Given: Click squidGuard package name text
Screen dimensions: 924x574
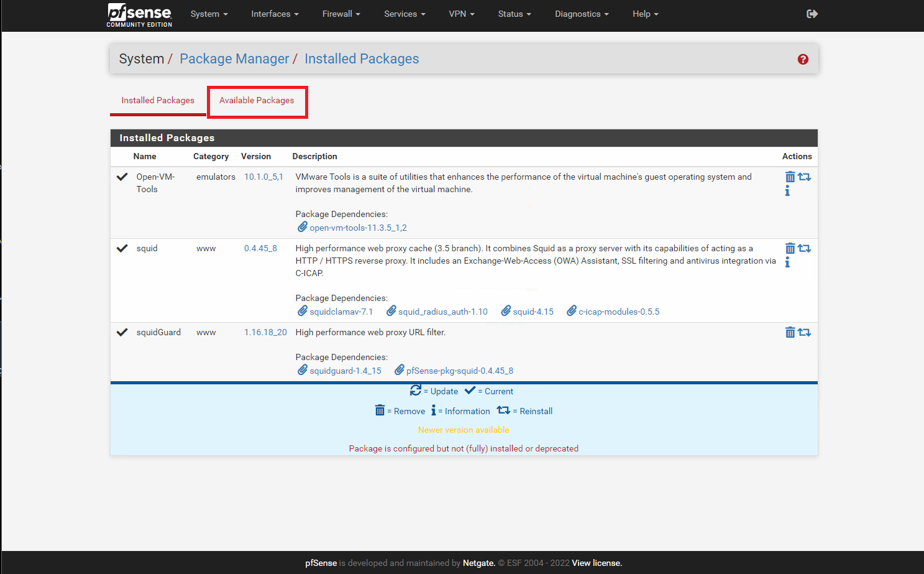Looking at the screenshot, I should coord(158,333).
